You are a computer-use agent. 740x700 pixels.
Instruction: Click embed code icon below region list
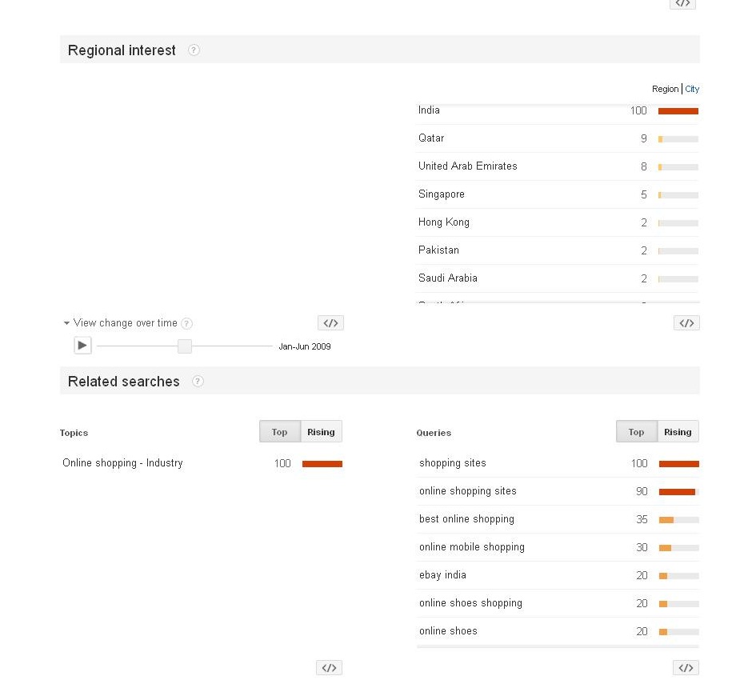(x=686, y=323)
